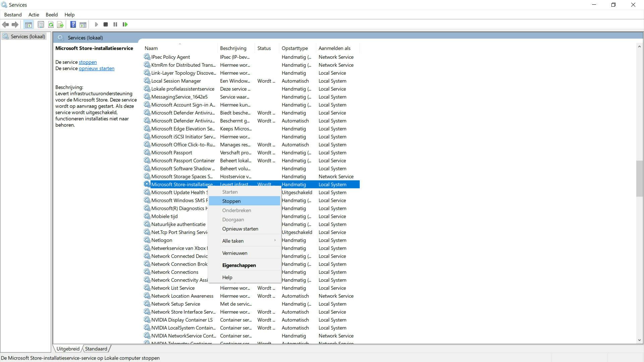
Task: Click the vertical scrollbar thumb
Action: 639,179
